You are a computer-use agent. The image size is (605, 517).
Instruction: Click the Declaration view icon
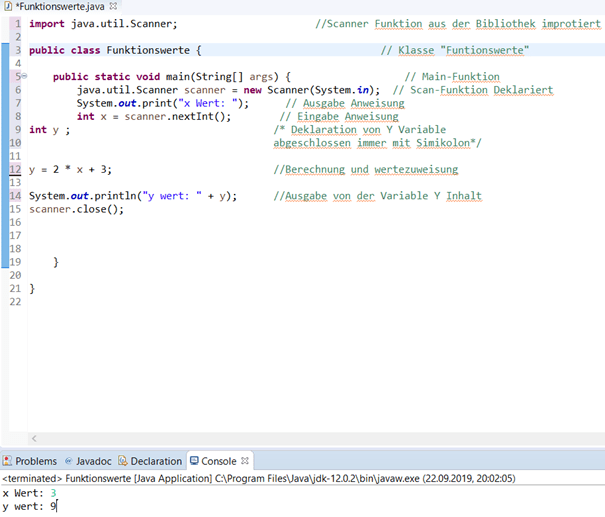point(123,461)
